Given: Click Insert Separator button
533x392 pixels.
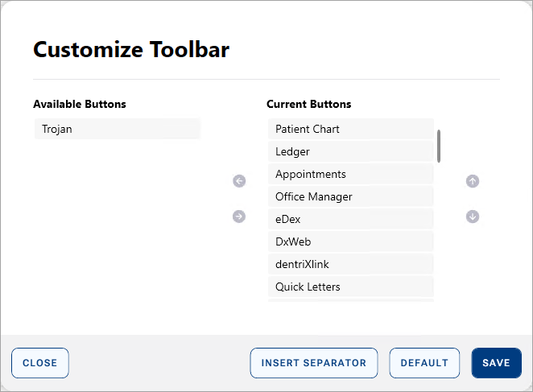Looking at the screenshot, I should pos(313,363).
